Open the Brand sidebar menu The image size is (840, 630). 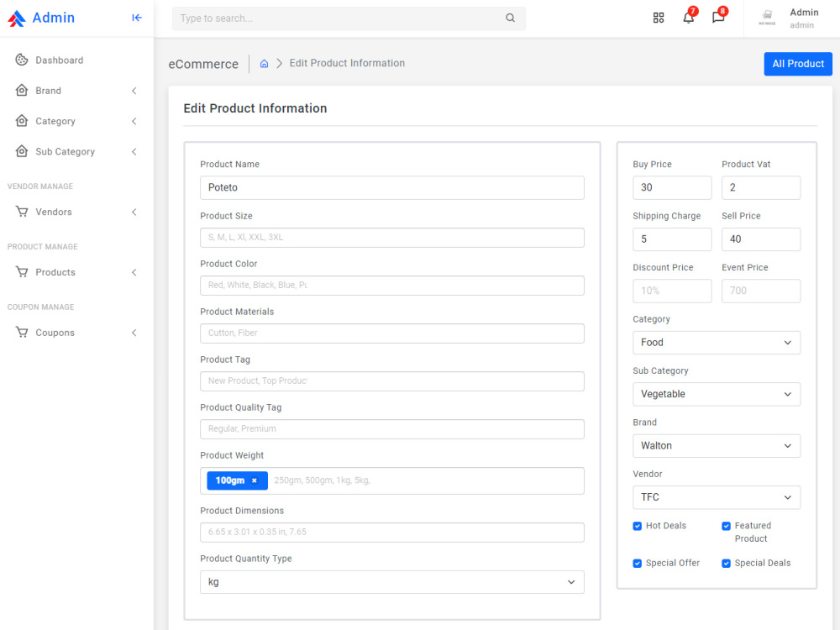tap(76, 91)
